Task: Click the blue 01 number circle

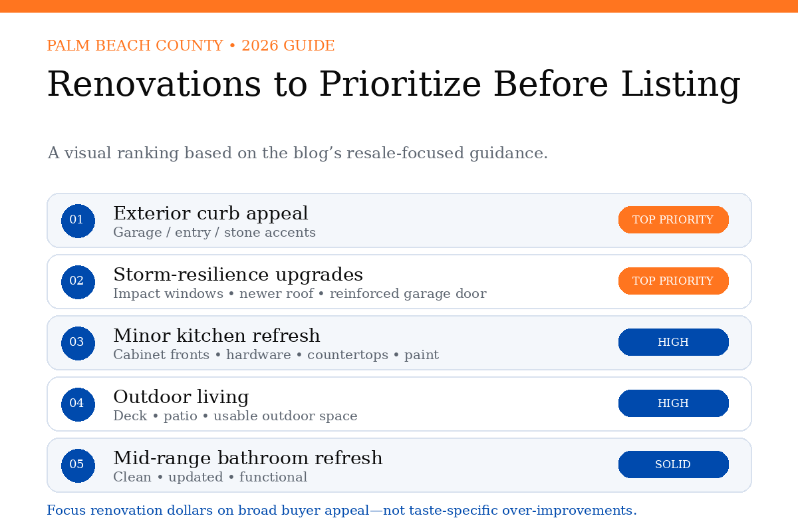Action: tap(78, 221)
